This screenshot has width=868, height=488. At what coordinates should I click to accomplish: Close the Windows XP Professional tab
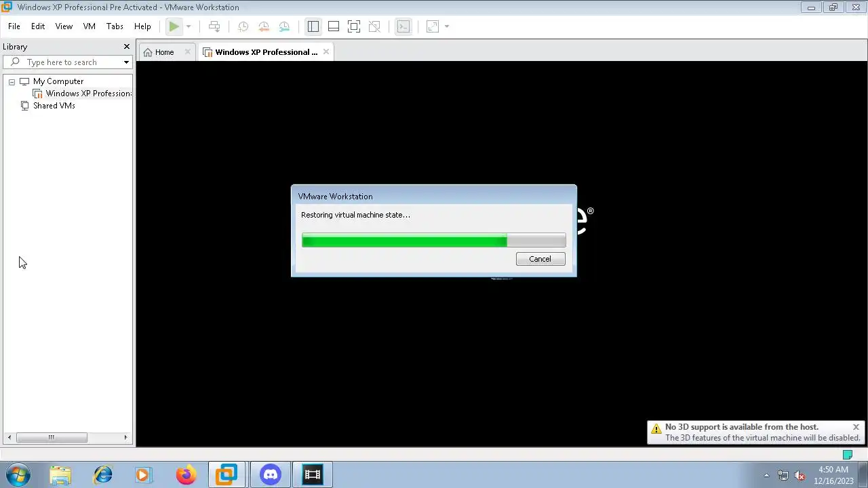click(x=326, y=52)
